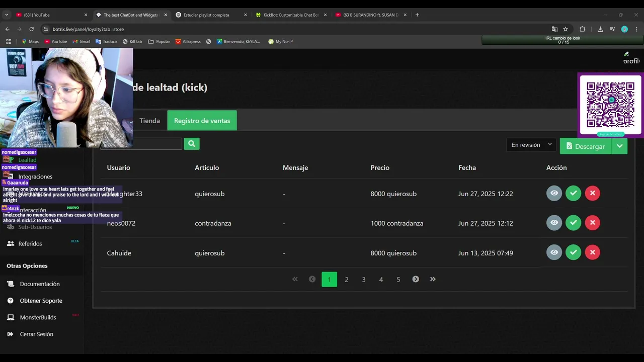Image resolution: width=644 pixels, height=362 pixels.
Task: Open Sub-Usuarios in the sidebar
Action: (35, 227)
